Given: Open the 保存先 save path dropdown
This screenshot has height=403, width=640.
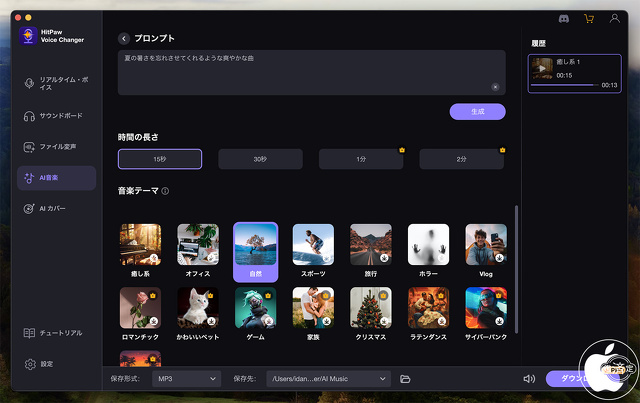Looking at the screenshot, I should tap(329, 379).
